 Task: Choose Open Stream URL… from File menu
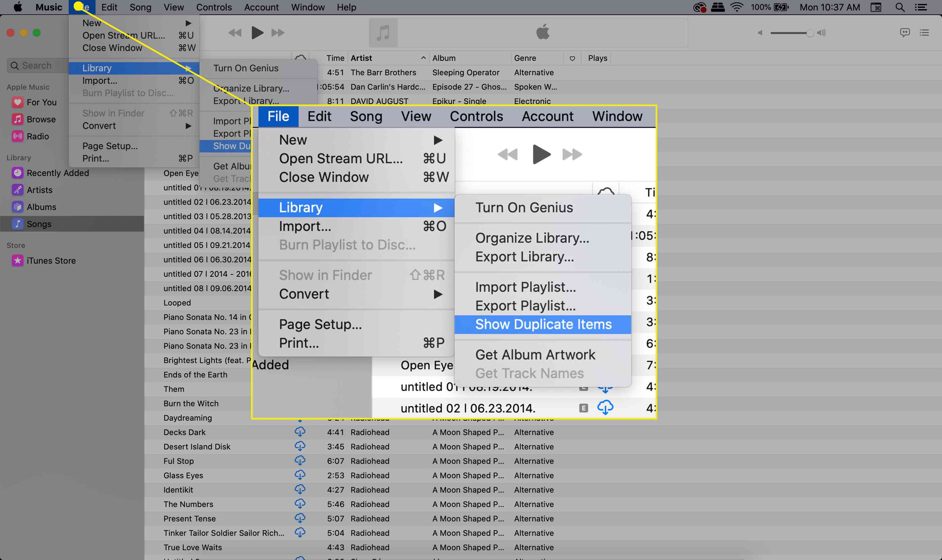pyautogui.click(x=134, y=35)
